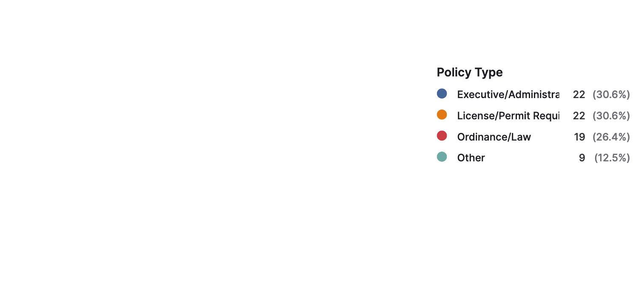644x290 pixels.
Task: Click (30.6%) in the License/Permit row
Action: point(611,115)
